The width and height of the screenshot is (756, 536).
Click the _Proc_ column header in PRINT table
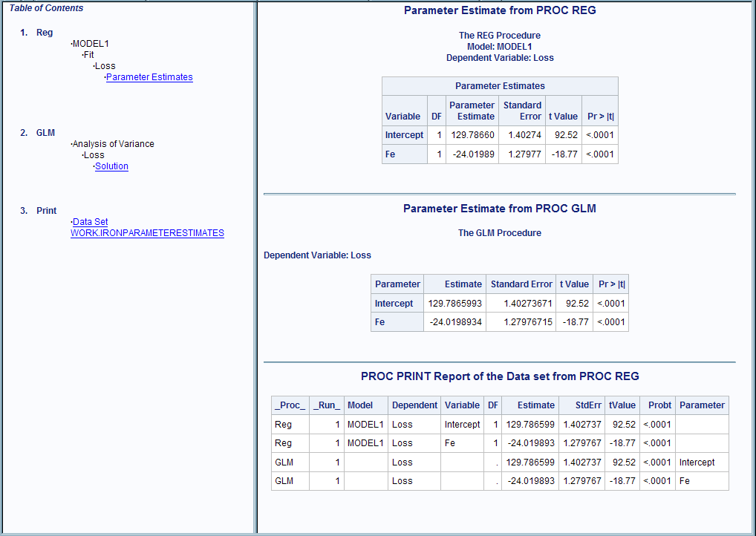[290, 405]
